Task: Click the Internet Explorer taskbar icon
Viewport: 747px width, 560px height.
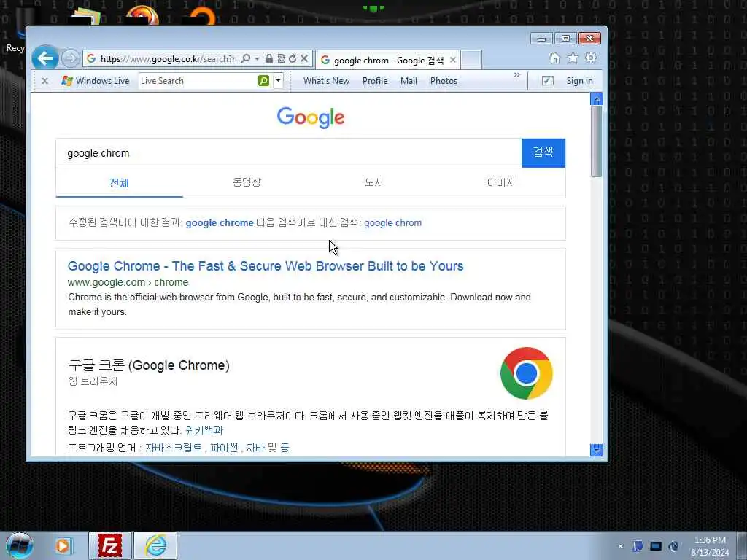Action: 155,545
